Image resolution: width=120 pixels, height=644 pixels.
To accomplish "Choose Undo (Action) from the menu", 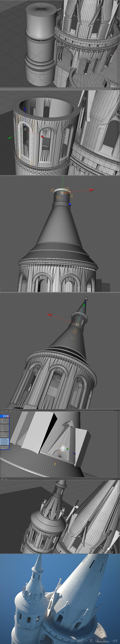I will [4, 423].
